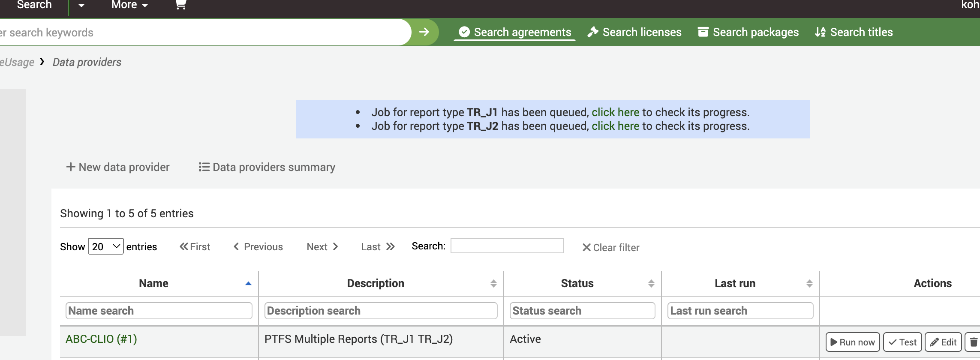Click Run now for ABC-CLIO
Viewport: 980px width, 360px height.
point(852,342)
